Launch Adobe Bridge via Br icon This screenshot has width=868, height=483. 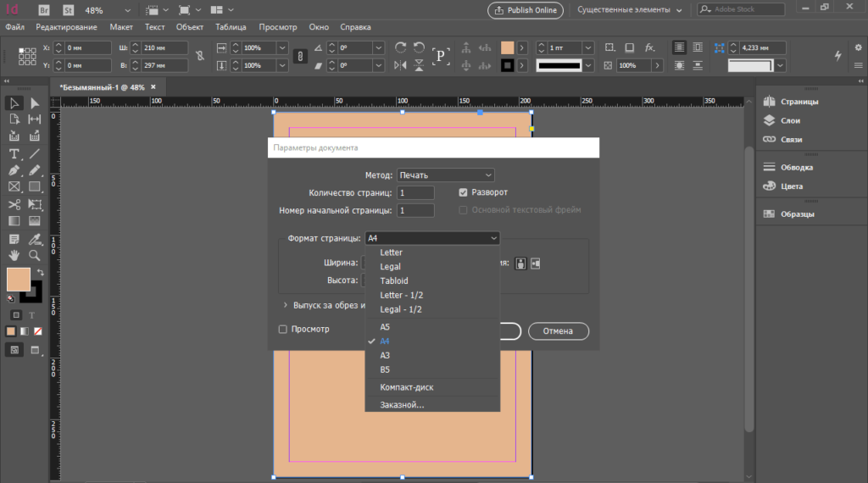pyautogui.click(x=45, y=10)
